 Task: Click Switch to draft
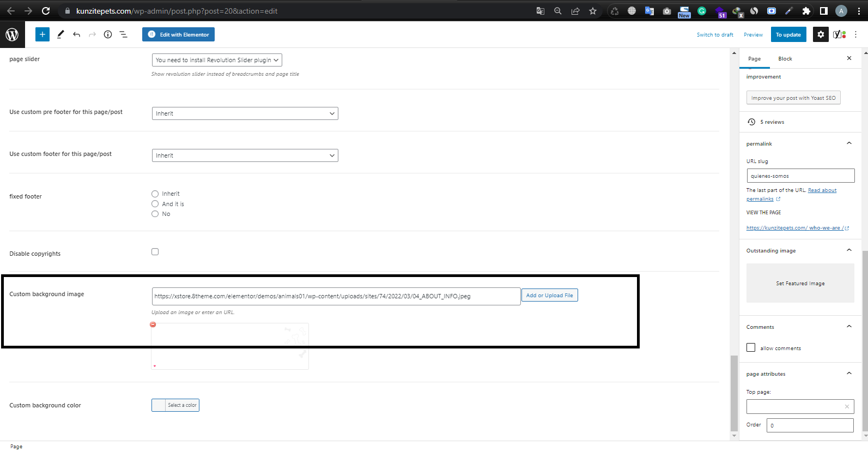pyautogui.click(x=715, y=35)
